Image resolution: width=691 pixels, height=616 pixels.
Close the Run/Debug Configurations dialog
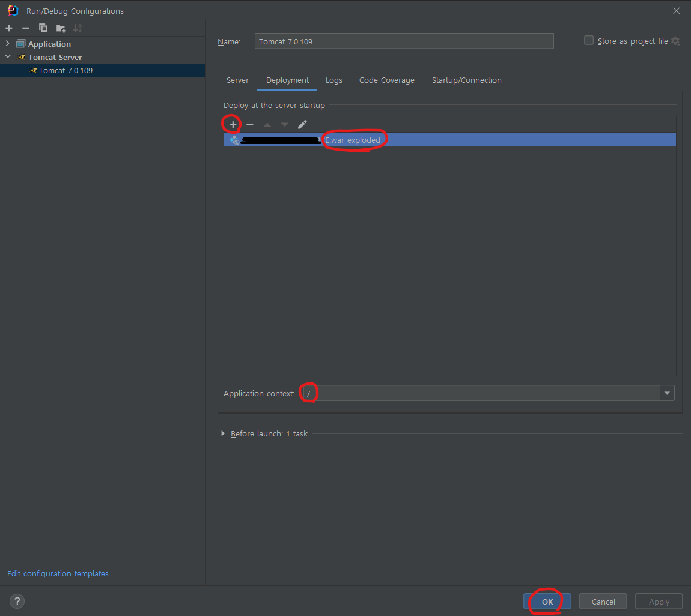tap(677, 11)
